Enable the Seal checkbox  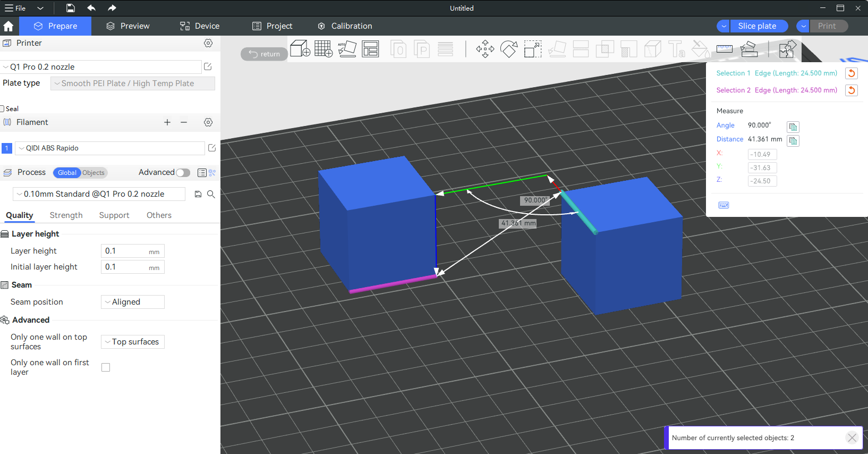[2, 108]
